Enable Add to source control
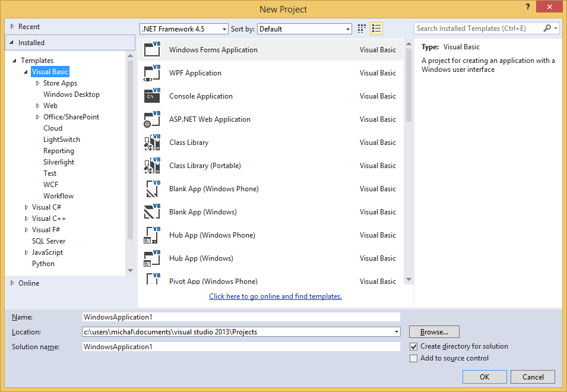This screenshot has width=567, height=392. 414,358
